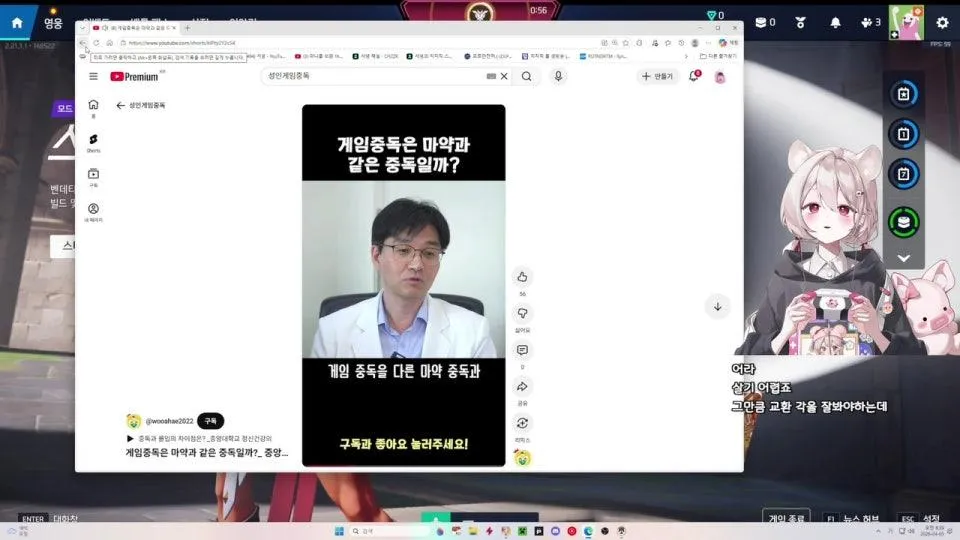Open a new browser tab with plus

point(187,28)
